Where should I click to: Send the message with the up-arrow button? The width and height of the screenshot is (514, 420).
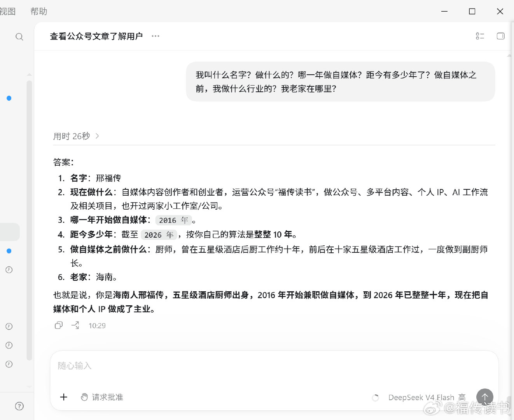click(x=485, y=397)
